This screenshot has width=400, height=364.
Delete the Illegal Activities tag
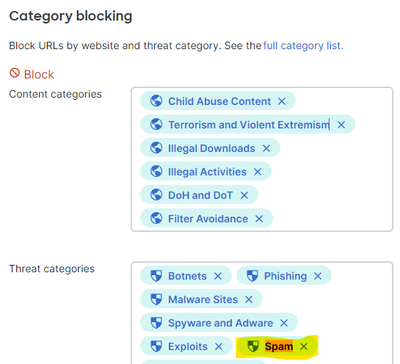click(x=257, y=172)
